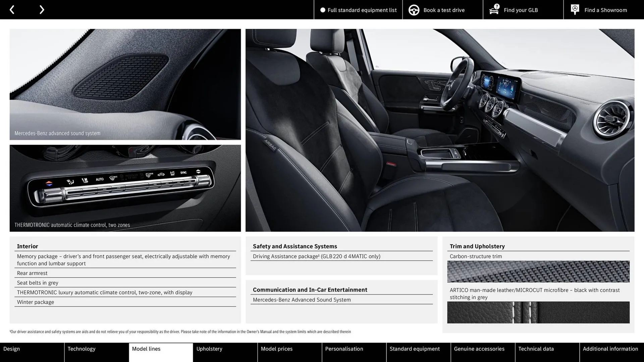Click the question mark badge on the car icon
This screenshot has height=362, width=644.
coord(496,6)
